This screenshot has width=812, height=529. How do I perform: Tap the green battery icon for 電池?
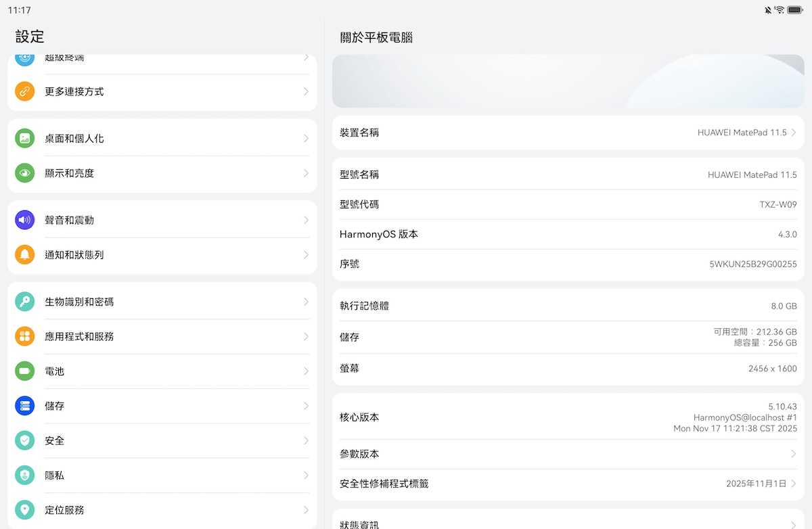25,371
